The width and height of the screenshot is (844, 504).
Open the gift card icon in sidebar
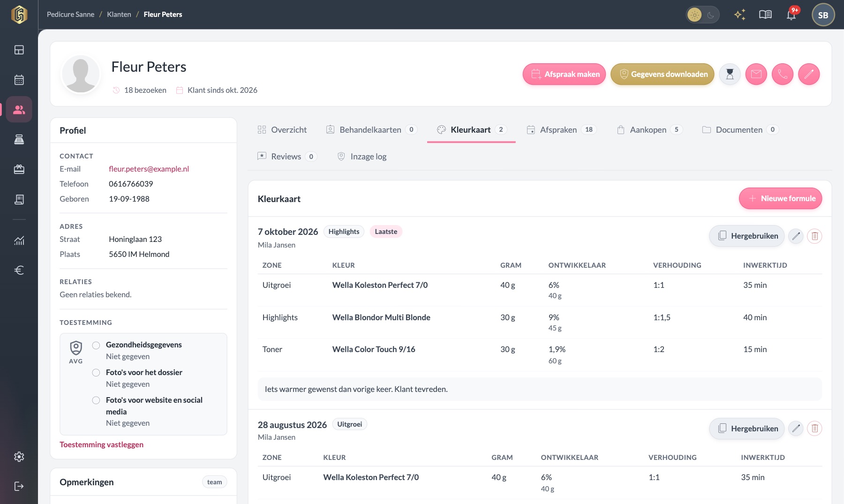(19, 169)
